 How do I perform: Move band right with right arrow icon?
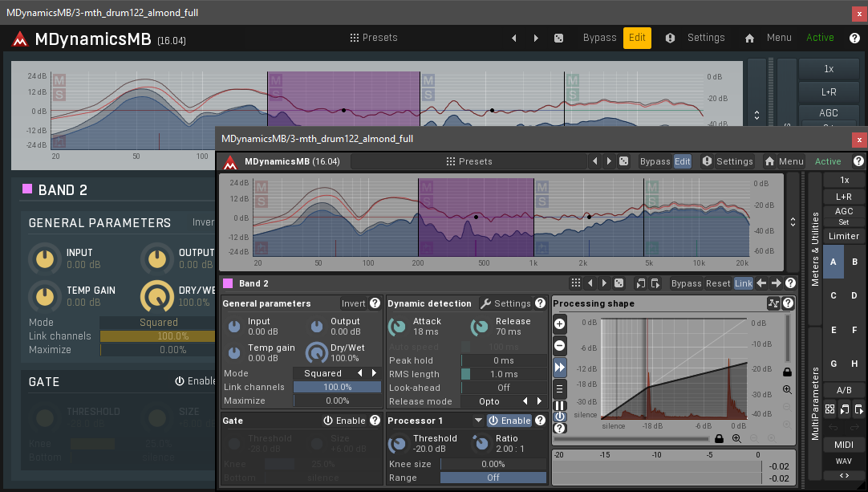pos(776,283)
